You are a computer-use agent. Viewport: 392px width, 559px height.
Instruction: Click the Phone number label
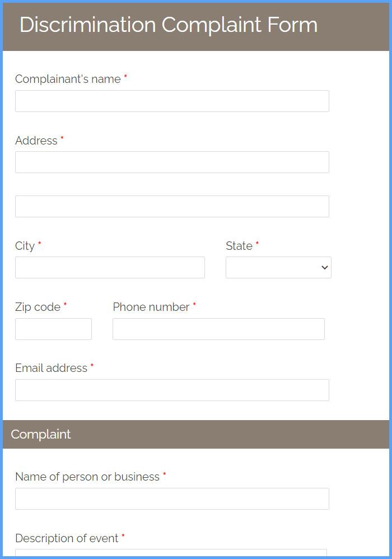pyautogui.click(x=151, y=307)
